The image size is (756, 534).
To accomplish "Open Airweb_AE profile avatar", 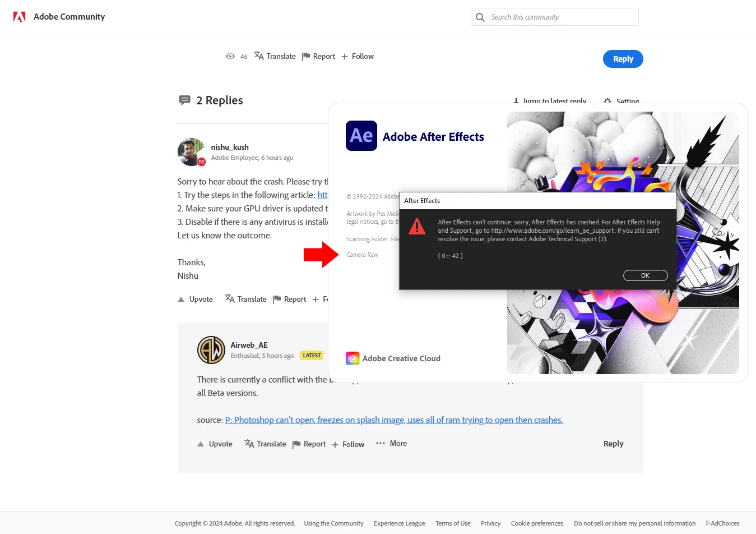I will pos(211,350).
